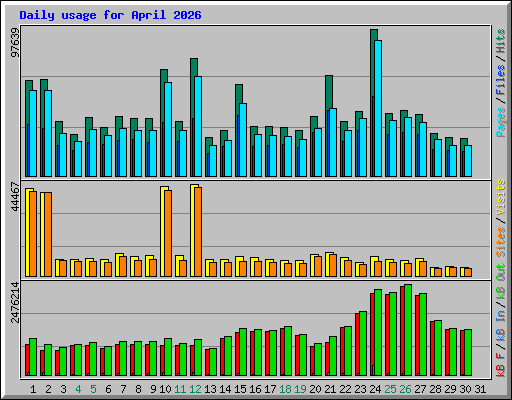Click the green kB Out bar for day 18
This screenshot has height=400, width=512.
point(288,351)
